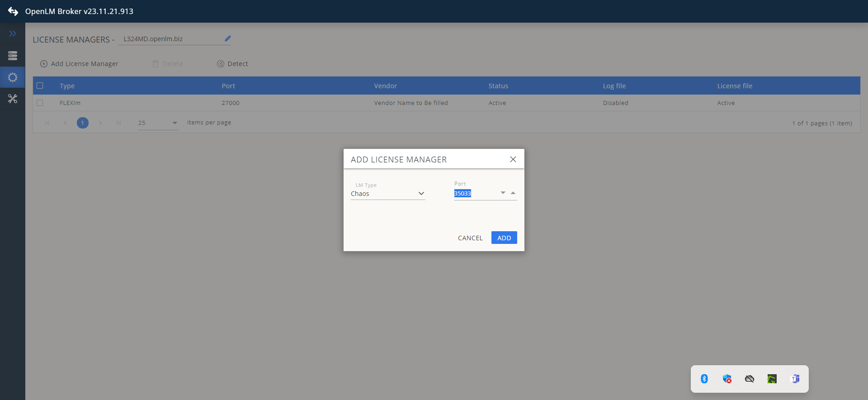The width and height of the screenshot is (868, 400).
Task: Decrease port value with down arrow
Action: [503, 193]
